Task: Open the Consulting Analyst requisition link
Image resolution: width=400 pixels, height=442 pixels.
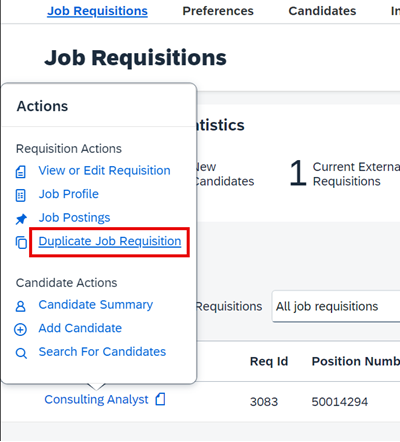Action: 96,399
